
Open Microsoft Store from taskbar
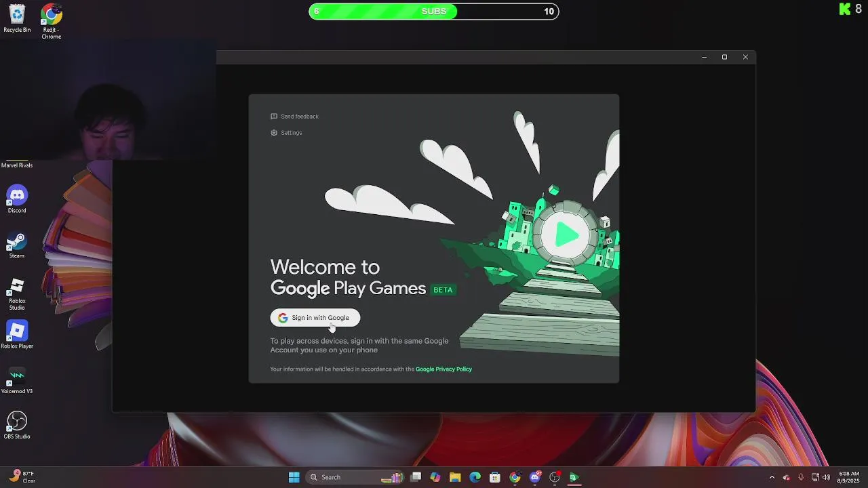[495, 477]
